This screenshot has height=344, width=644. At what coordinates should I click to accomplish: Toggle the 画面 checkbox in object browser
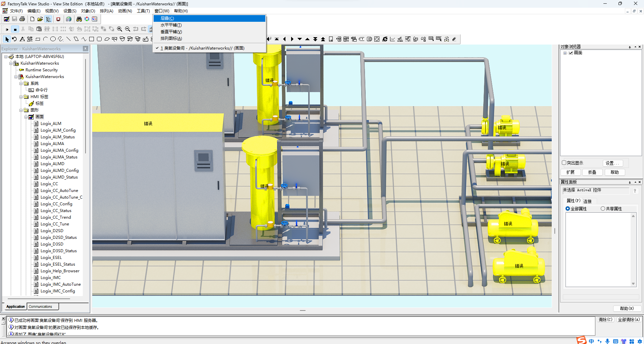click(x=571, y=53)
